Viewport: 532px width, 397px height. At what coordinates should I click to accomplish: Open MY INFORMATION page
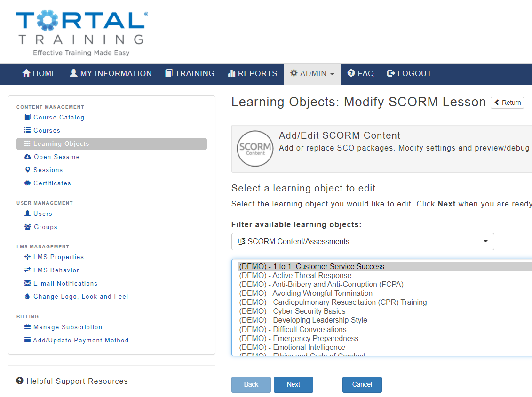click(111, 73)
